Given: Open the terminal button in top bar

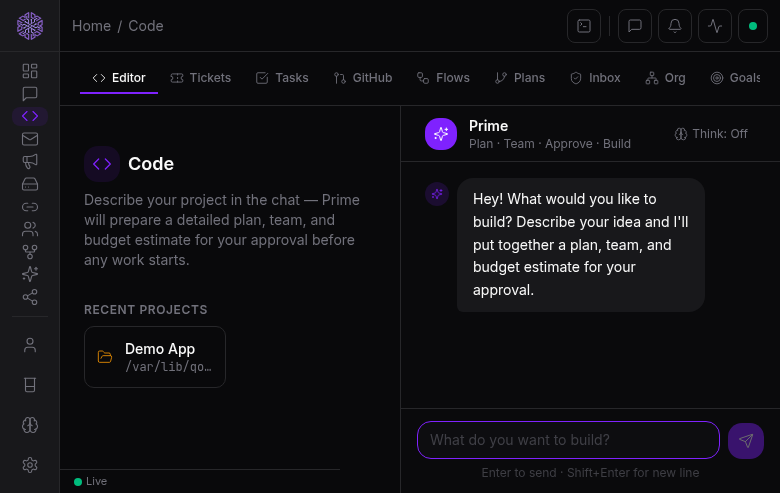Looking at the screenshot, I should pyautogui.click(x=584, y=26).
